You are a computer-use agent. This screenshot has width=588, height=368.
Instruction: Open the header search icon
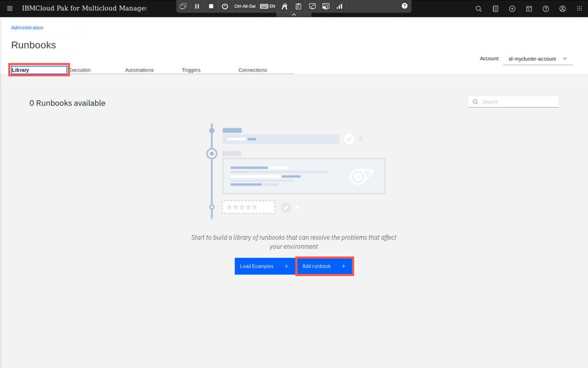point(478,9)
